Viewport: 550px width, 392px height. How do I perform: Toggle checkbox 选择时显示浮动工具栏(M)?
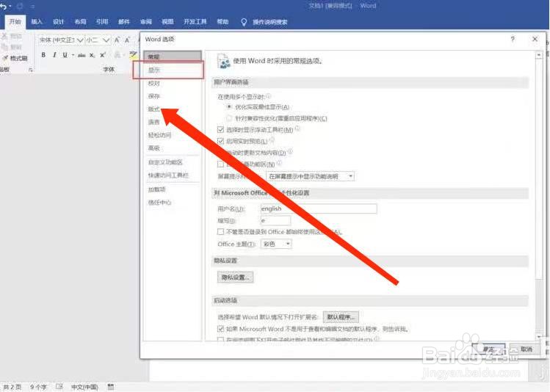coord(220,130)
